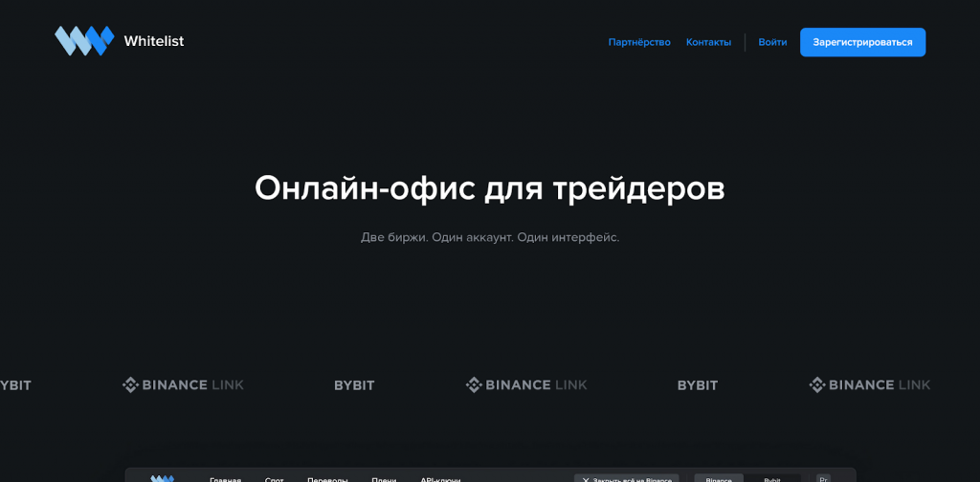Image resolution: width=980 pixels, height=482 pixels.
Task: Click the BYBIT logo between first two Binance logos
Action: (x=354, y=385)
